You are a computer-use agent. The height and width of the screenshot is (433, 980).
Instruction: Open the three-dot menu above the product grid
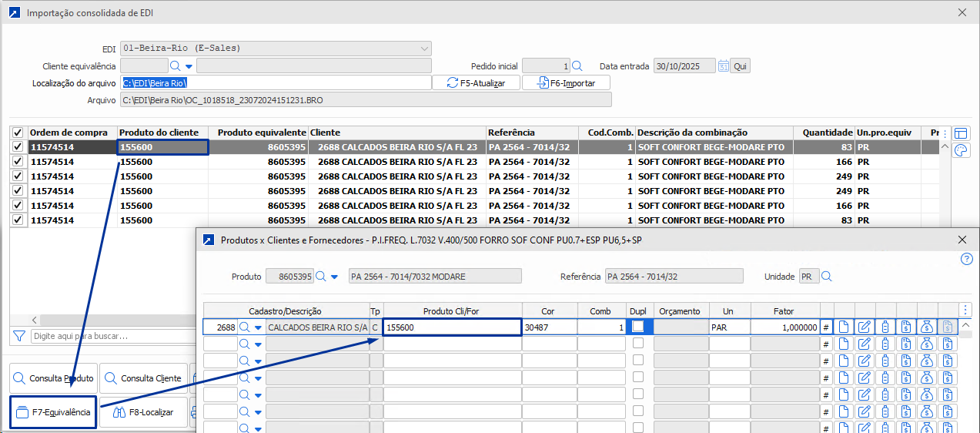(x=965, y=310)
